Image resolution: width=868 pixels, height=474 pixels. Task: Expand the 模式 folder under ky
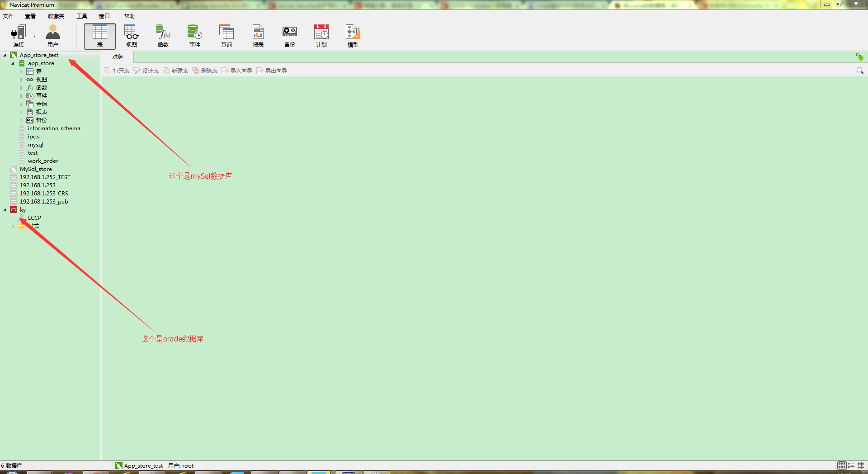pos(13,226)
